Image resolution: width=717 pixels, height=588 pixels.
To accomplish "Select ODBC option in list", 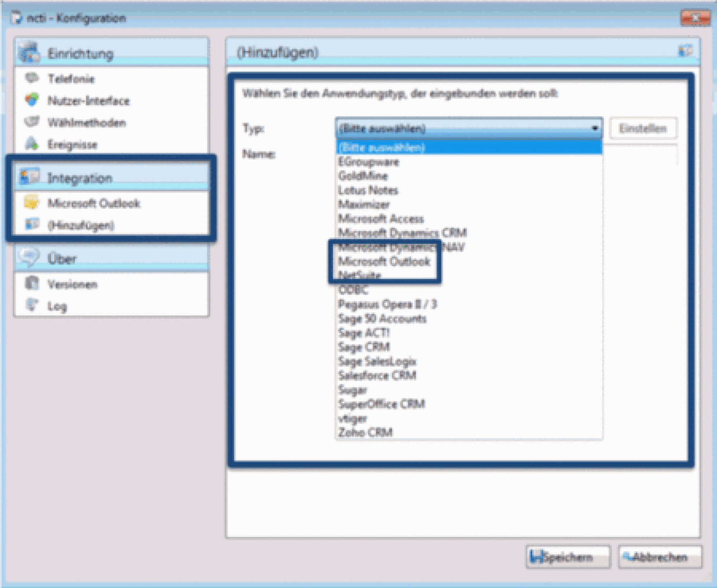I will (353, 290).
